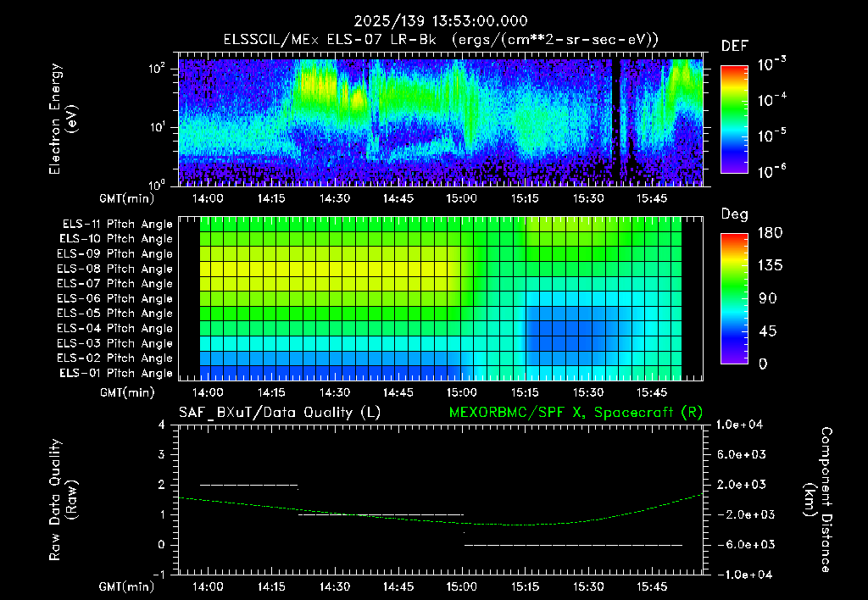
Task: Click the 10^2 electron energy tick label
Action: (x=157, y=69)
